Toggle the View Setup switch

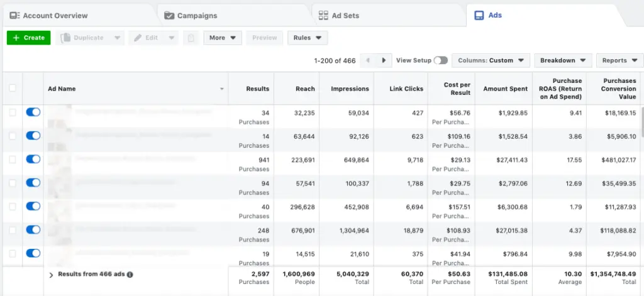click(x=440, y=60)
